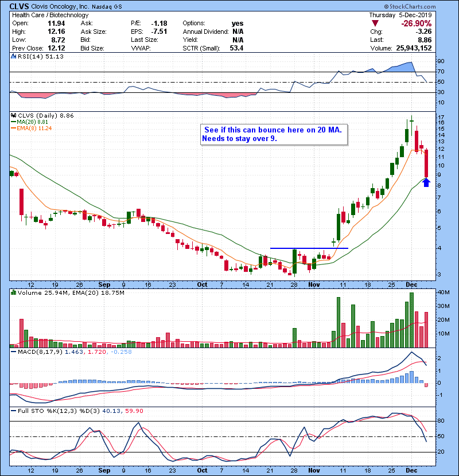Click the Bid Size label in the quote table
The image size is (459, 476).
(x=92, y=48)
